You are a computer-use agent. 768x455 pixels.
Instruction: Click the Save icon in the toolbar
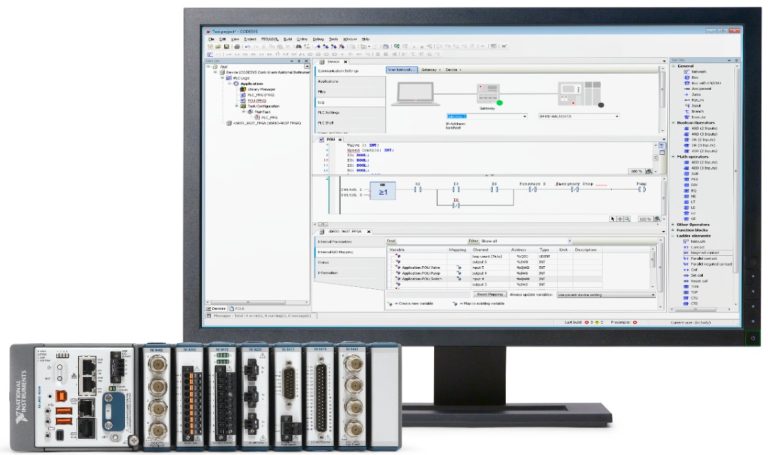[x=226, y=46]
